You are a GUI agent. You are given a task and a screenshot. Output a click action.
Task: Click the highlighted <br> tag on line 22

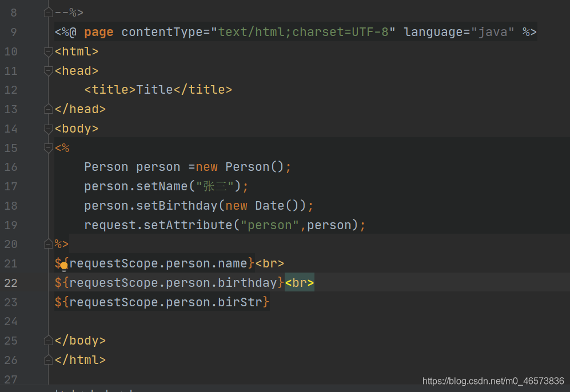pyautogui.click(x=299, y=283)
